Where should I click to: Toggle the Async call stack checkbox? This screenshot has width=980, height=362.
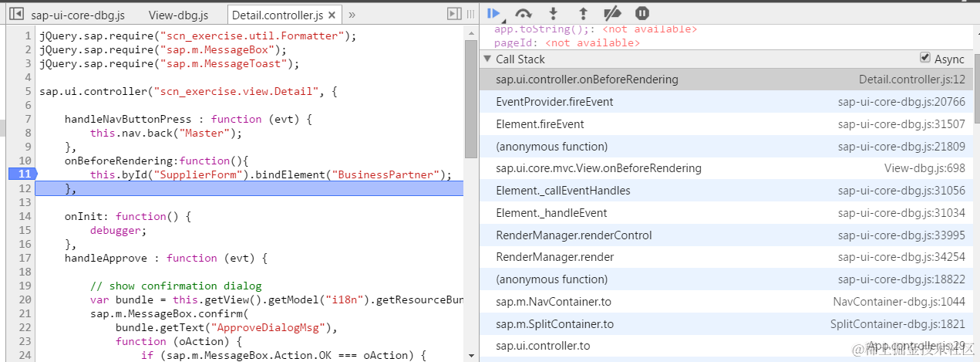tap(925, 59)
